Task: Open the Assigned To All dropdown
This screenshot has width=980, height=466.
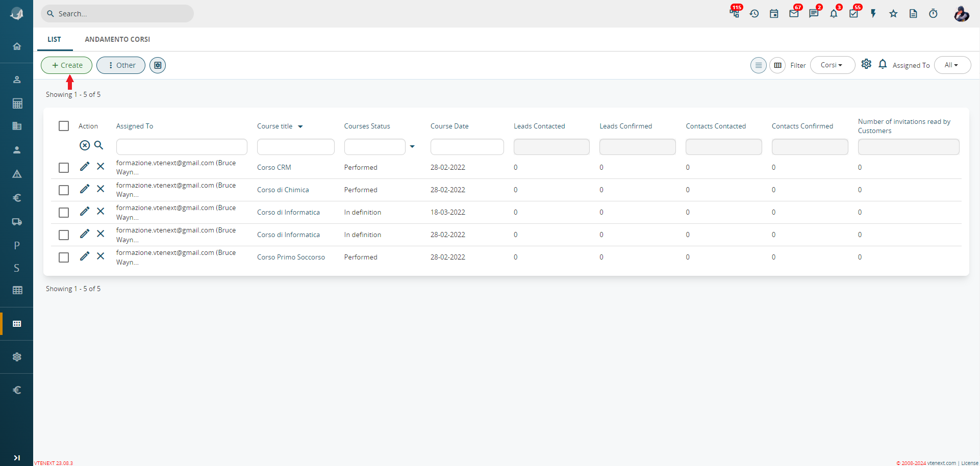Action: (x=952, y=65)
